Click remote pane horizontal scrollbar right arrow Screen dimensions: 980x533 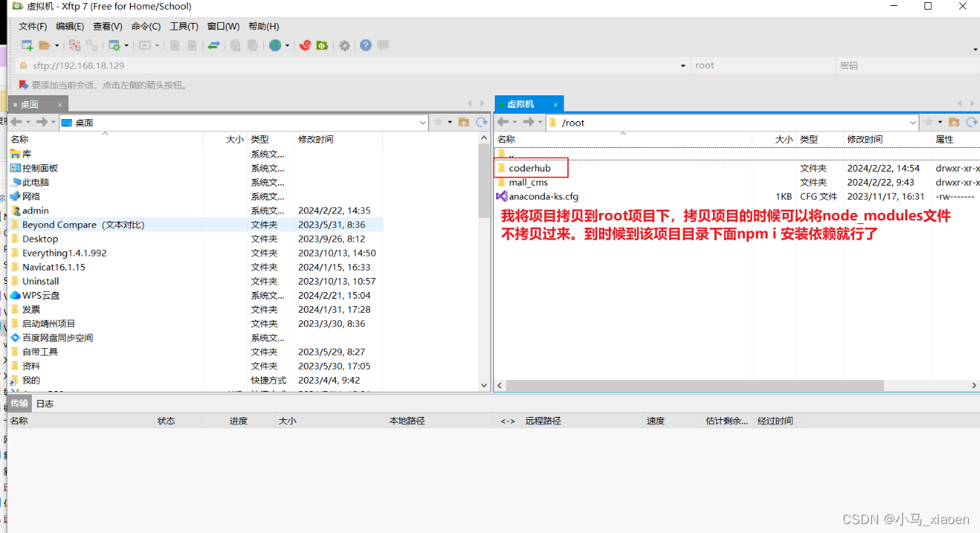coord(974,385)
